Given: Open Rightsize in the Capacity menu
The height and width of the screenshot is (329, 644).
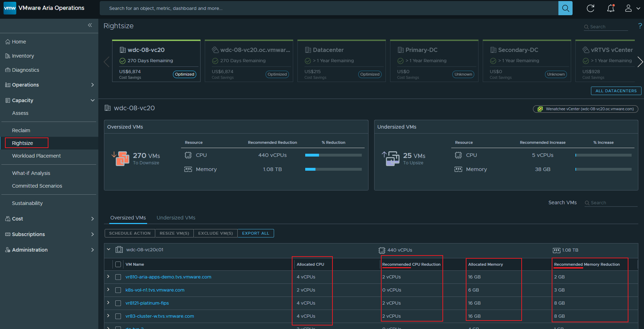Looking at the screenshot, I should click(x=22, y=143).
